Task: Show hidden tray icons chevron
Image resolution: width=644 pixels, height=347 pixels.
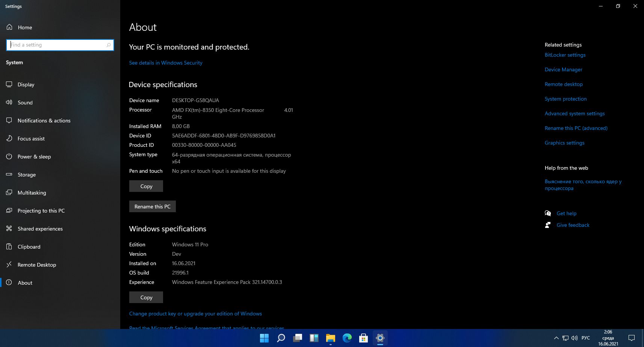Action: tap(556, 338)
